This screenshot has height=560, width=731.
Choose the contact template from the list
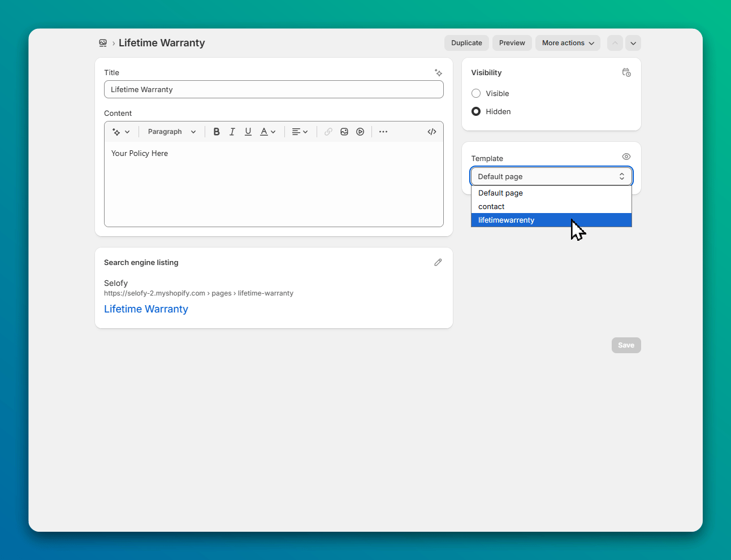pos(491,206)
